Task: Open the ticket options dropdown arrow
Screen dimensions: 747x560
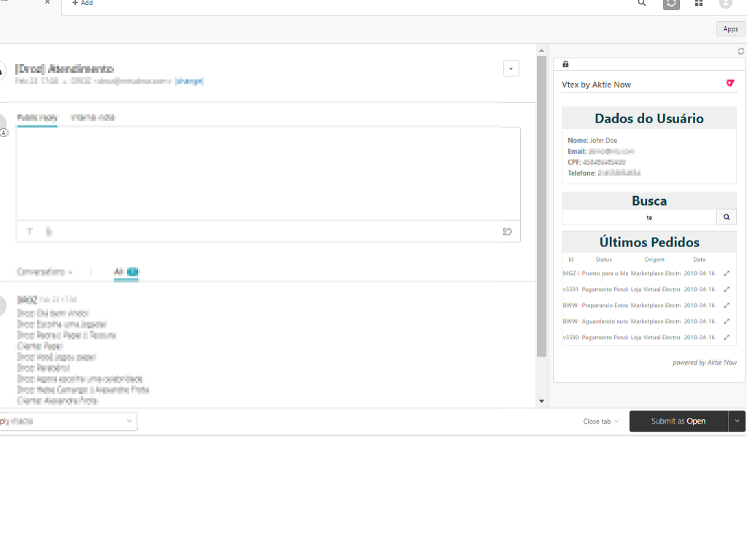Action: tap(511, 69)
